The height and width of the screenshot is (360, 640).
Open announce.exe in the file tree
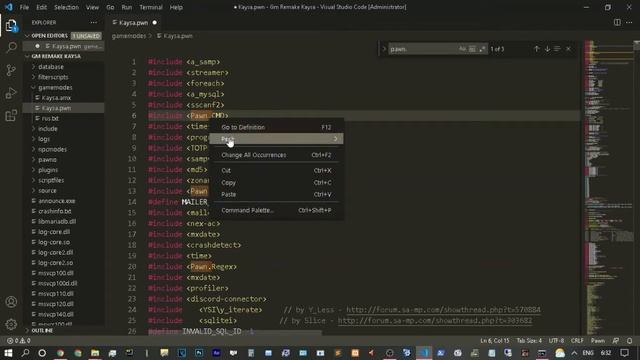click(57, 201)
